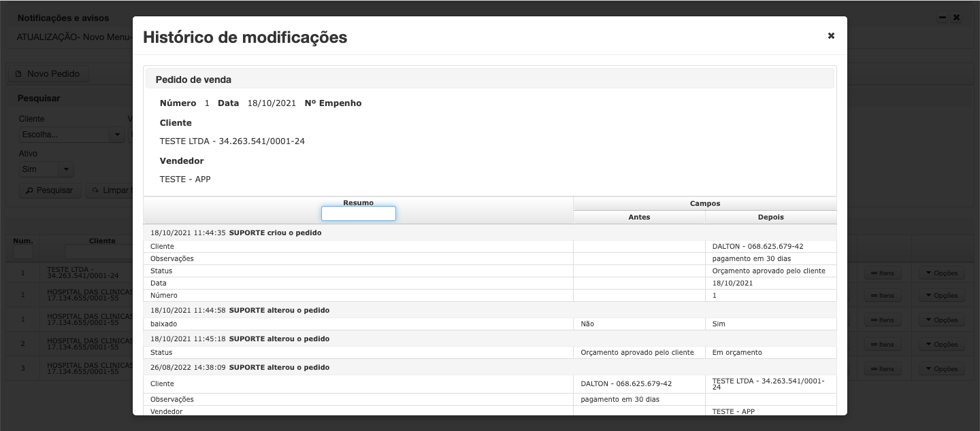Click the Em orçamento cell
This screenshot has height=431, width=980.
click(771, 352)
